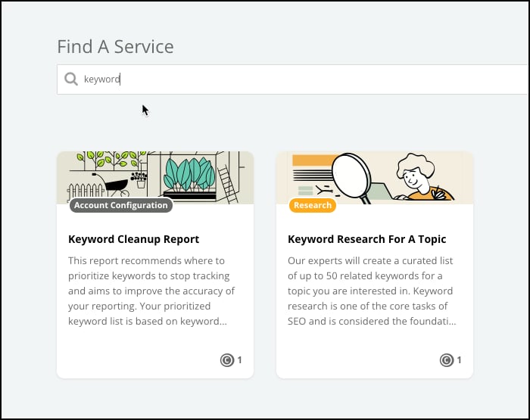530x420 pixels.
Task: Select the Account Configuration category badge
Action: pyautogui.click(x=121, y=205)
